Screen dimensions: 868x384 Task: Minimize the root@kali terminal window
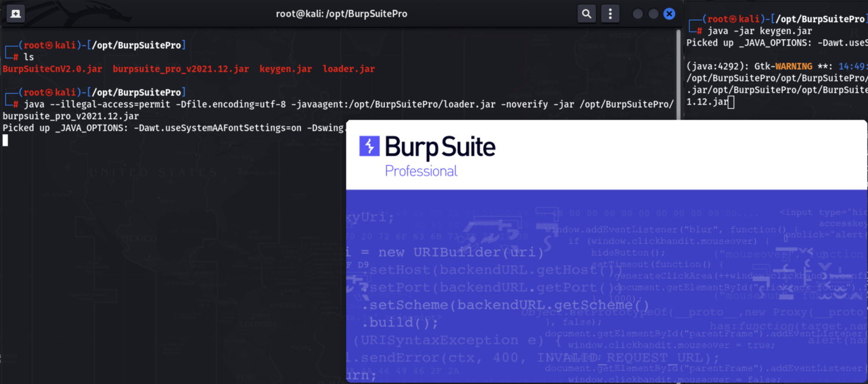(x=638, y=14)
